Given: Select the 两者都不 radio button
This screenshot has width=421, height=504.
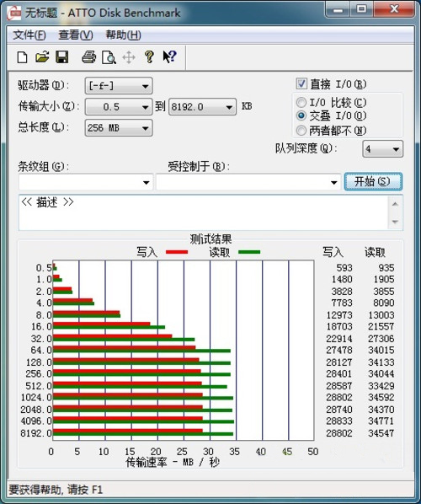Looking at the screenshot, I should 301,130.
